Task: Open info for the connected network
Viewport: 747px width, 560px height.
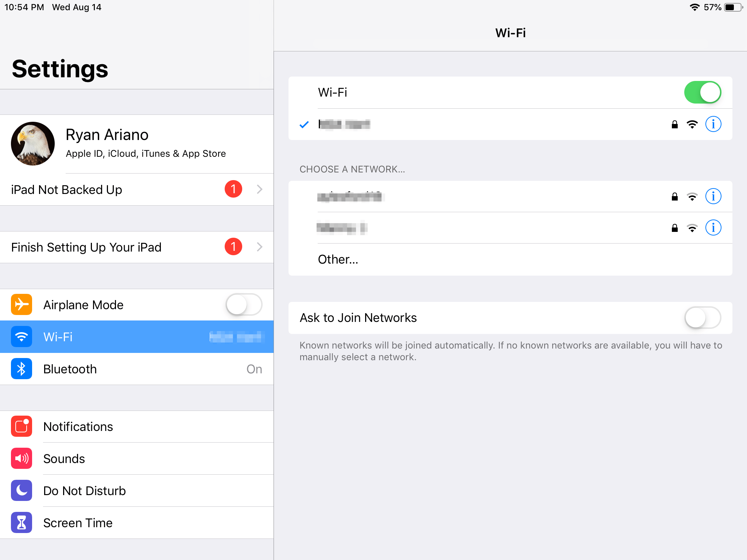Action: pyautogui.click(x=713, y=124)
